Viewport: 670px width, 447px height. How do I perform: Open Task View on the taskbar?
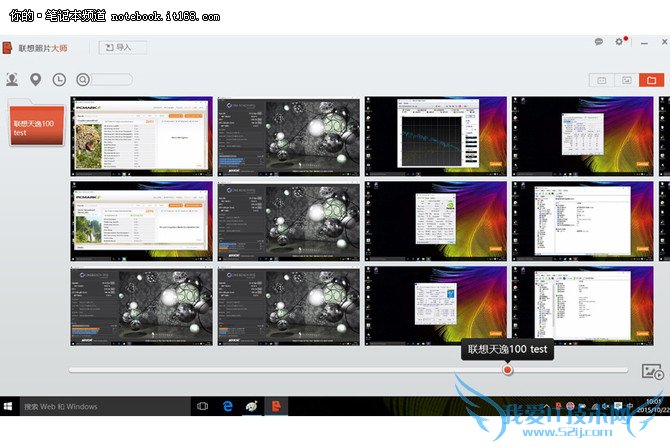203,406
